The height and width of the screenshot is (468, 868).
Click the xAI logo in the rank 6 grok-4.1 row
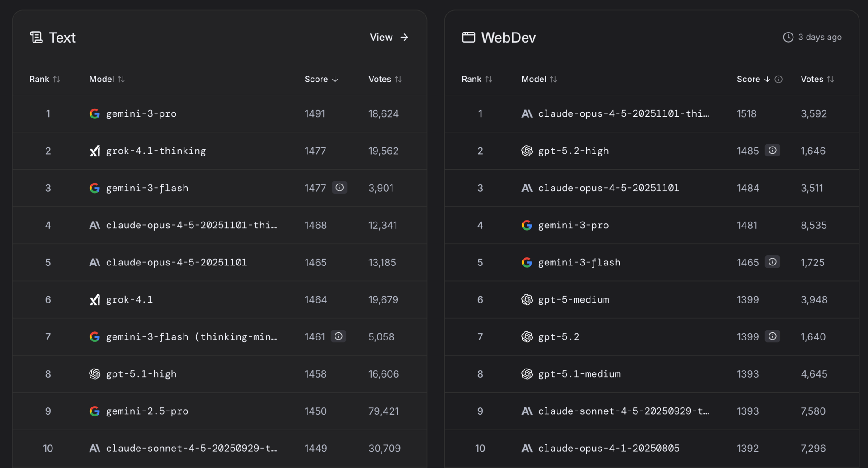point(94,300)
